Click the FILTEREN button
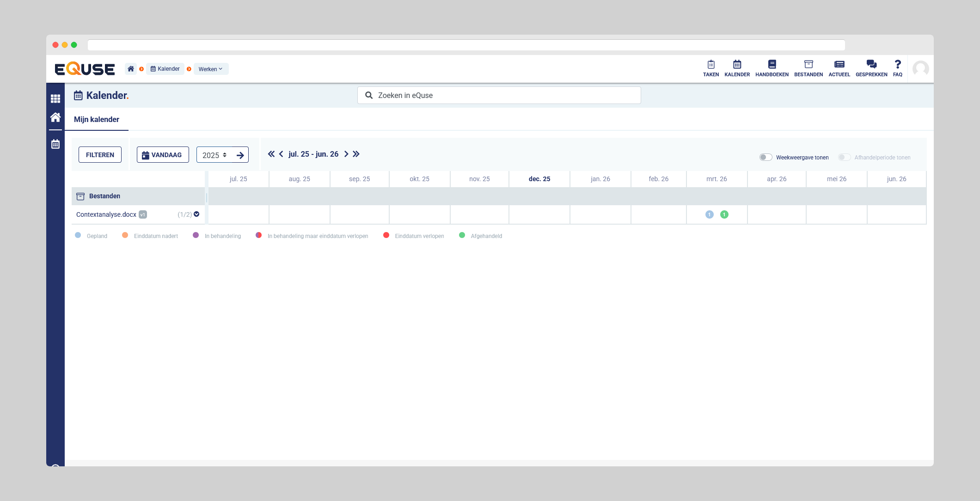Screen dimensions: 980x501 (100, 155)
